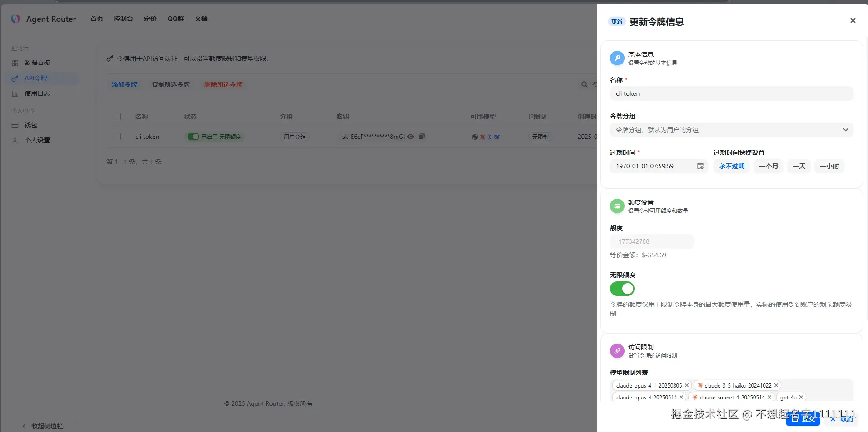Click the 访问限制 purple link icon
This screenshot has height=432, width=868.
coord(617,351)
